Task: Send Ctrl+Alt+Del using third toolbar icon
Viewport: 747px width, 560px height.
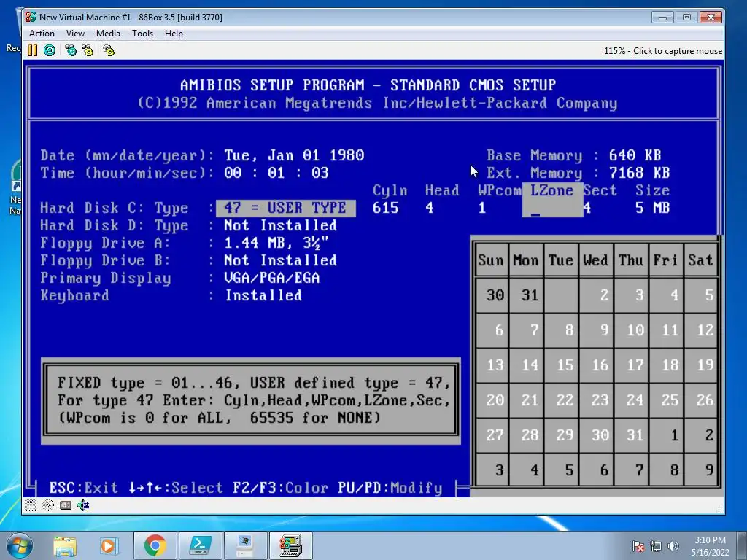Action: click(71, 50)
